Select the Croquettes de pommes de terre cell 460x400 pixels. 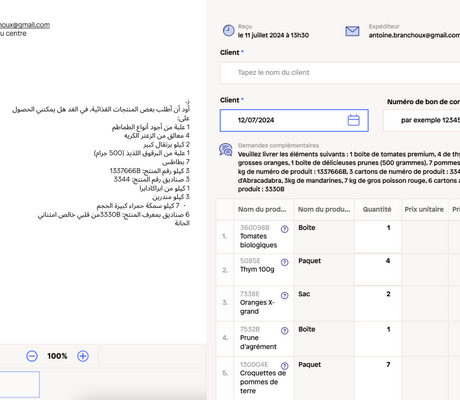tap(264, 378)
